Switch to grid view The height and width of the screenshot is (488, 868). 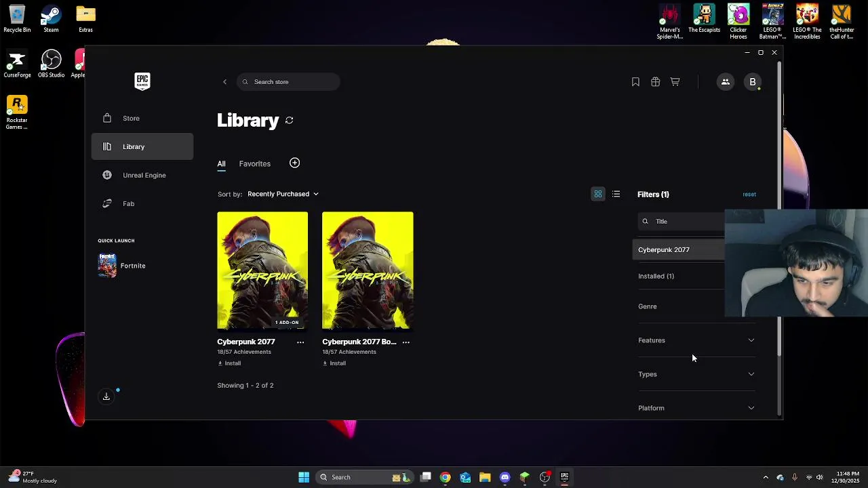coord(598,195)
